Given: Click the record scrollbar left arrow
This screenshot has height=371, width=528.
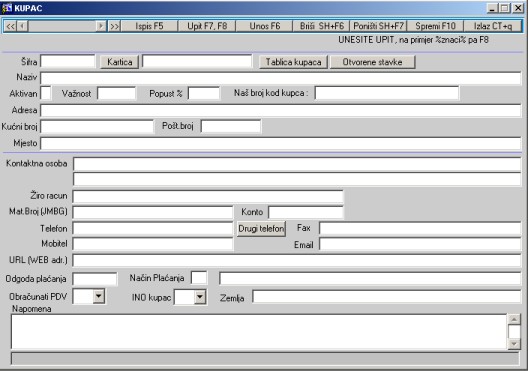Looking at the screenshot, I should point(22,26).
